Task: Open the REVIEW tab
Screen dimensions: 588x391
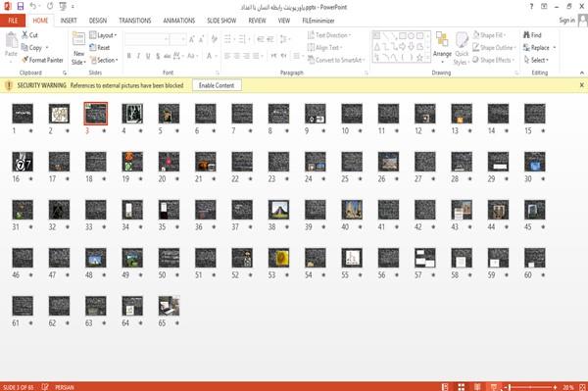Action: point(257,21)
